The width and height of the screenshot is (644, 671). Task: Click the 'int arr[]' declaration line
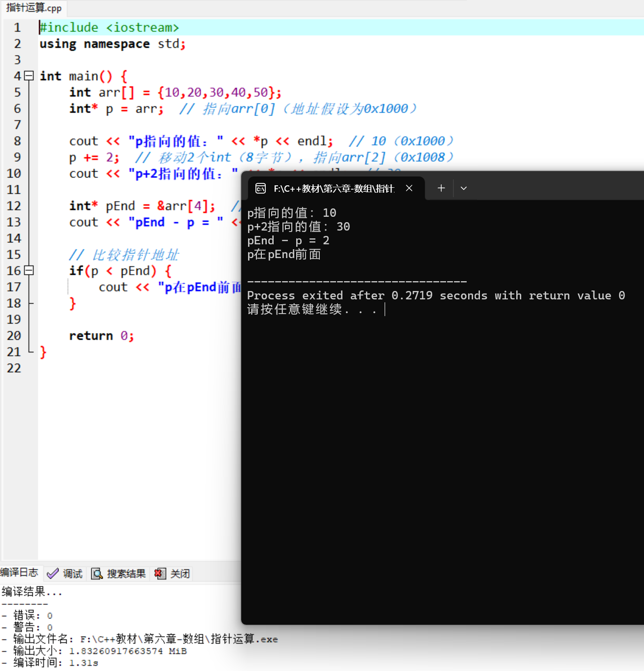pos(175,92)
